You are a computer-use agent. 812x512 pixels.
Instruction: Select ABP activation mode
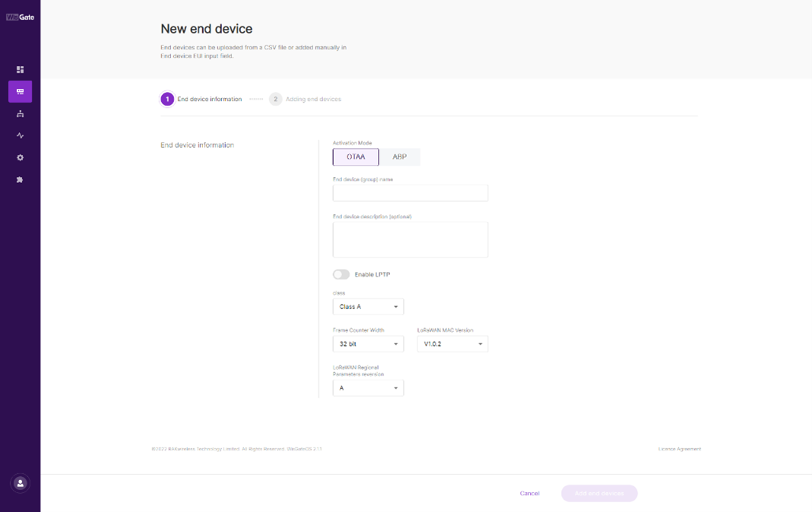[399, 156]
